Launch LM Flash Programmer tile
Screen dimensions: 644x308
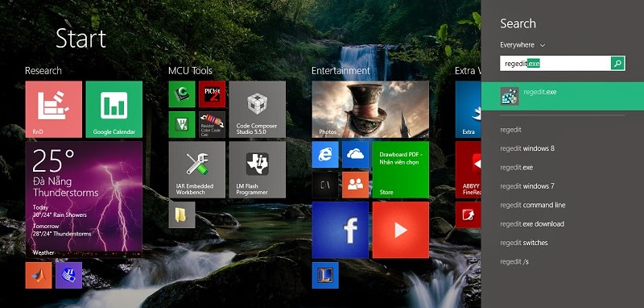pos(258,170)
